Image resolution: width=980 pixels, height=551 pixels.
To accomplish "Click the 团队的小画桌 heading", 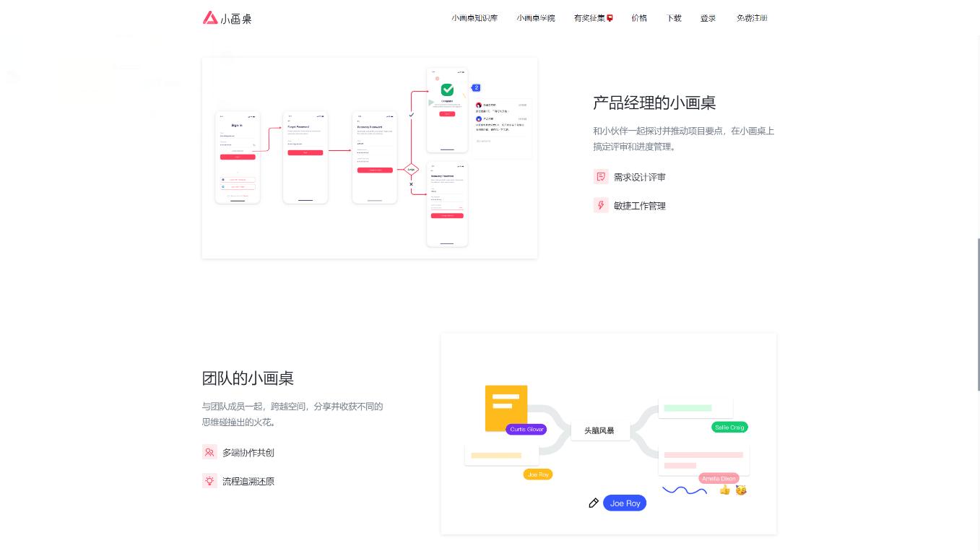I will coord(248,378).
